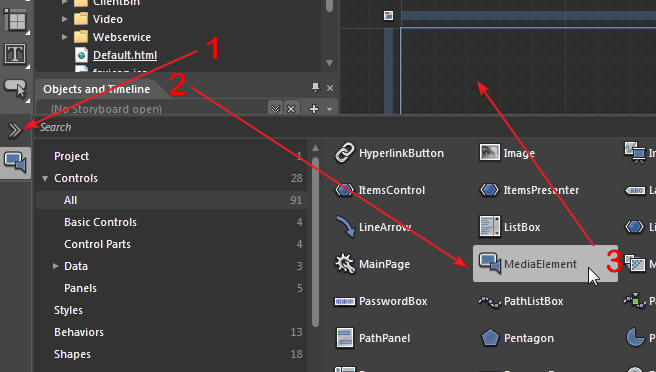656x372 pixels.
Task: Choose the LineArrow asset
Action: pyautogui.click(x=373, y=227)
